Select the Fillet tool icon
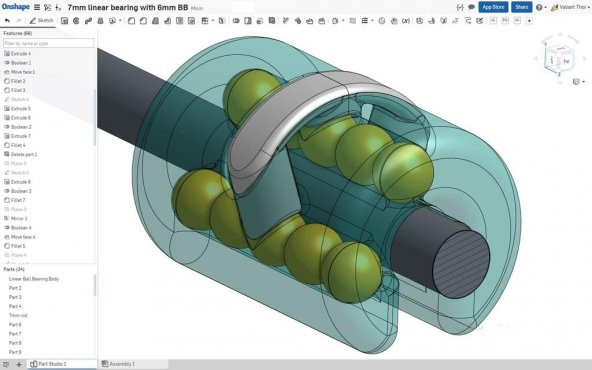This screenshot has width=592, height=370. [x=131, y=21]
